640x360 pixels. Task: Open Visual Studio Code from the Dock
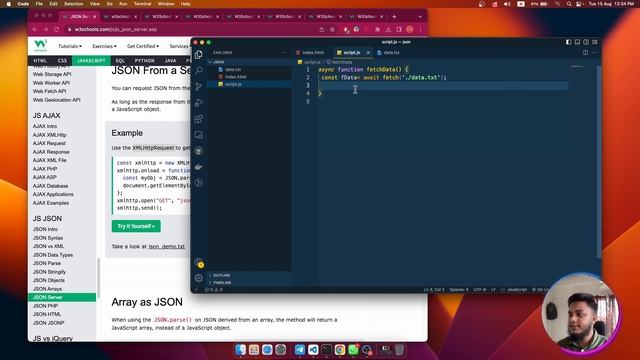[313, 350]
